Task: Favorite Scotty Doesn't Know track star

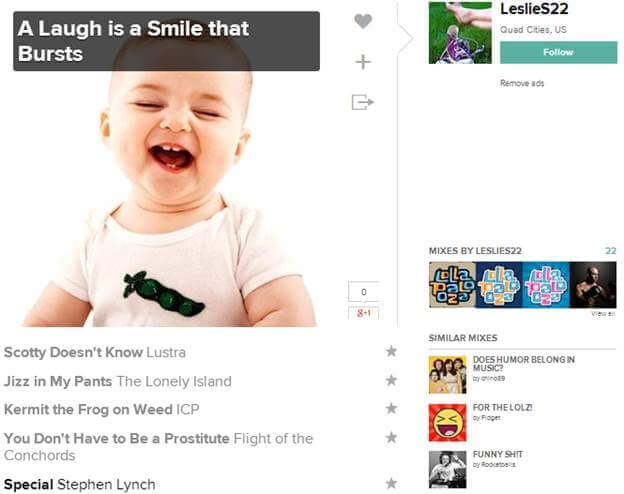Action: [x=391, y=351]
